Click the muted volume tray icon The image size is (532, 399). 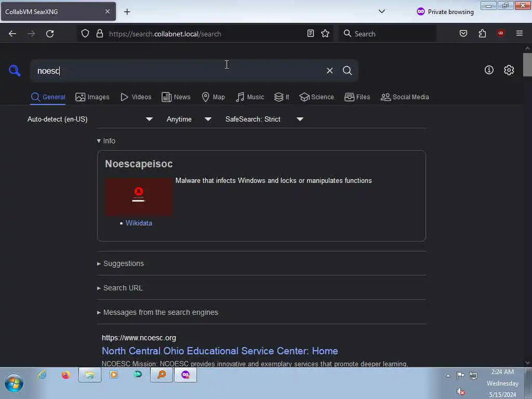[461, 392]
